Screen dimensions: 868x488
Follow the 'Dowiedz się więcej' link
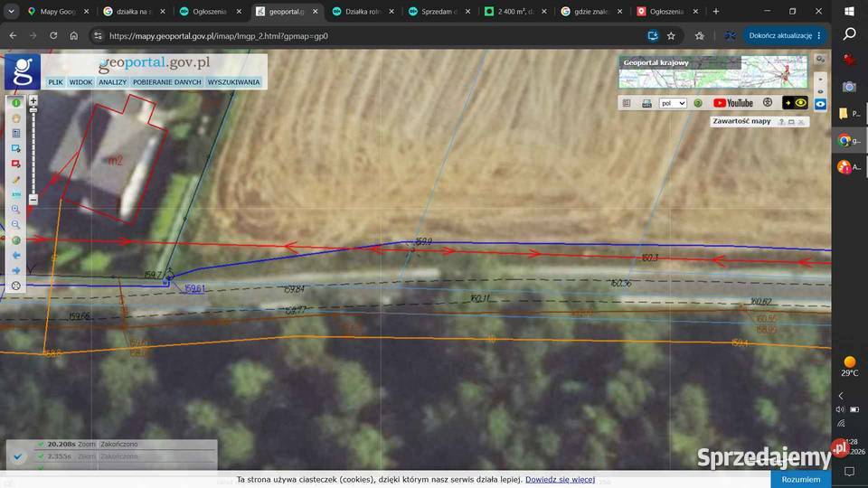pos(561,479)
